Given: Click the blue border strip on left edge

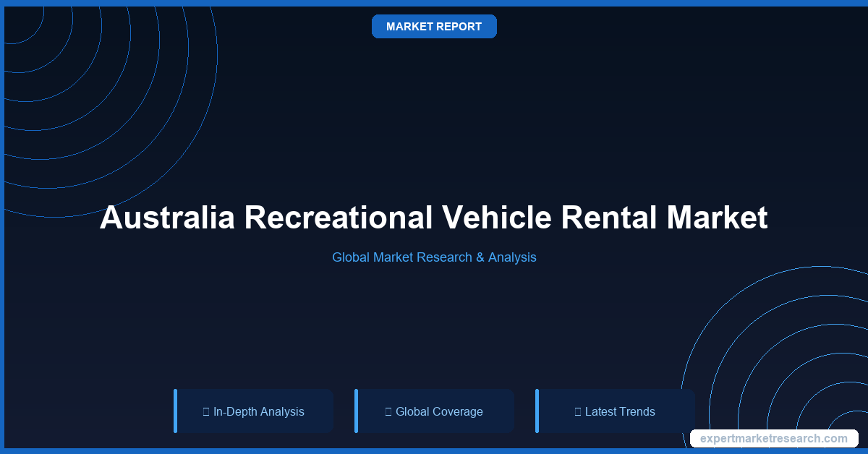Looking at the screenshot, I should coord(2,227).
